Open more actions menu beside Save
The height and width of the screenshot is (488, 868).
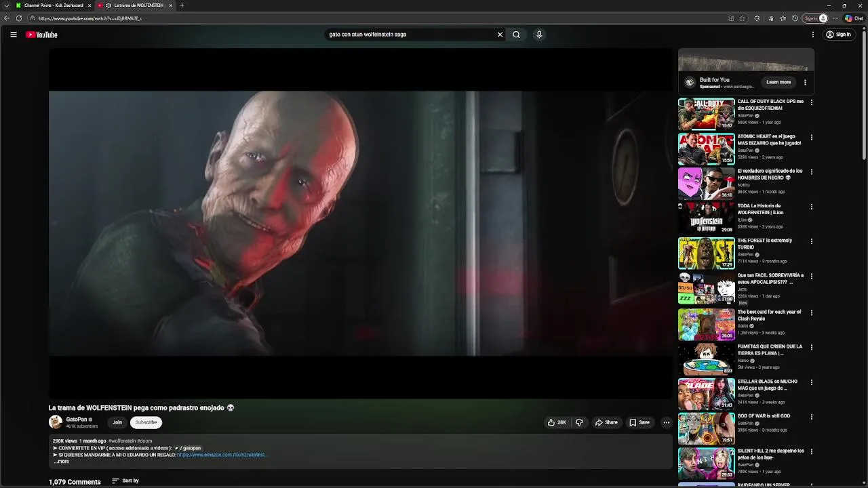pyautogui.click(x=666, y=422)
